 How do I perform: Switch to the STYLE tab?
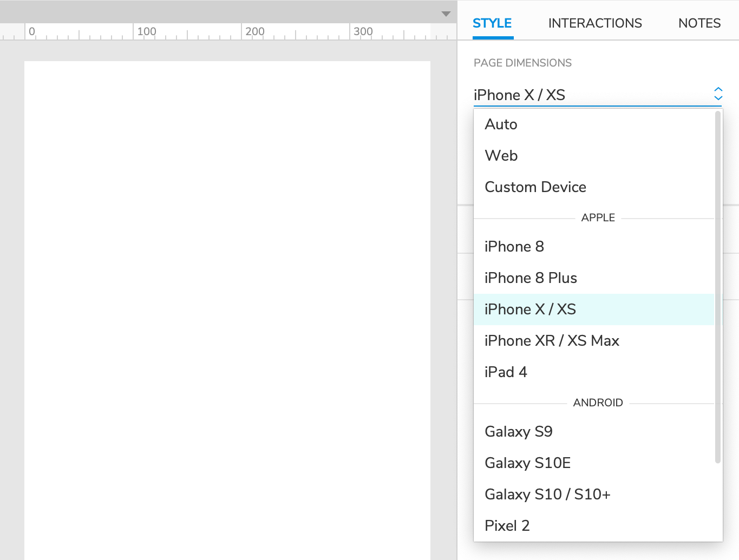click(x=492, y=23)
